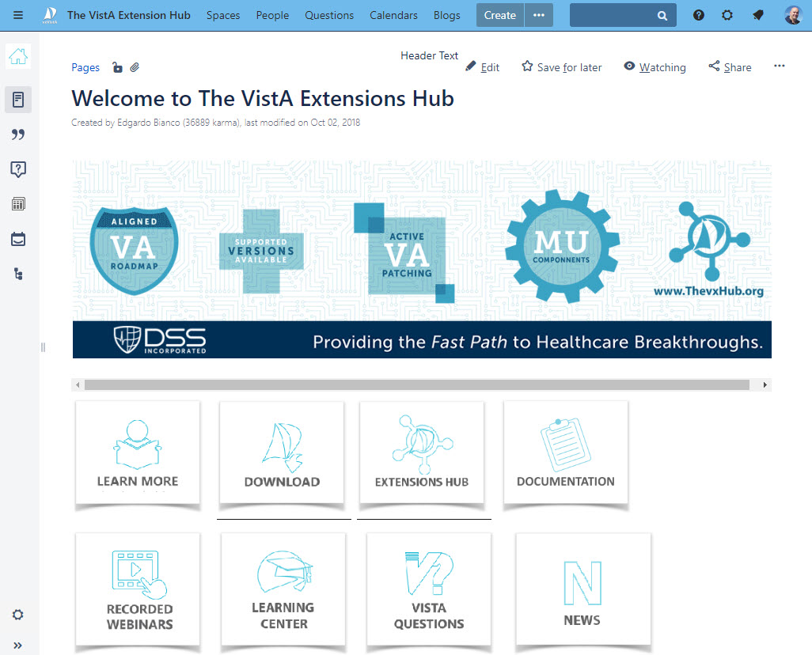The image size is (812, 655).
Task: Open the table-style calendar grid icon in the sidebar
Action: [x=18, y=204]
